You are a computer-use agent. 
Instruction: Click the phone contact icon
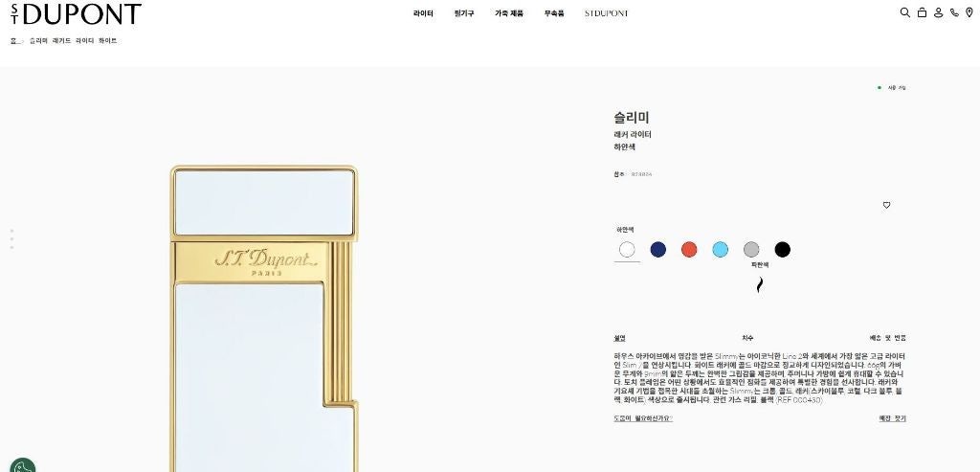pos(954,12)
